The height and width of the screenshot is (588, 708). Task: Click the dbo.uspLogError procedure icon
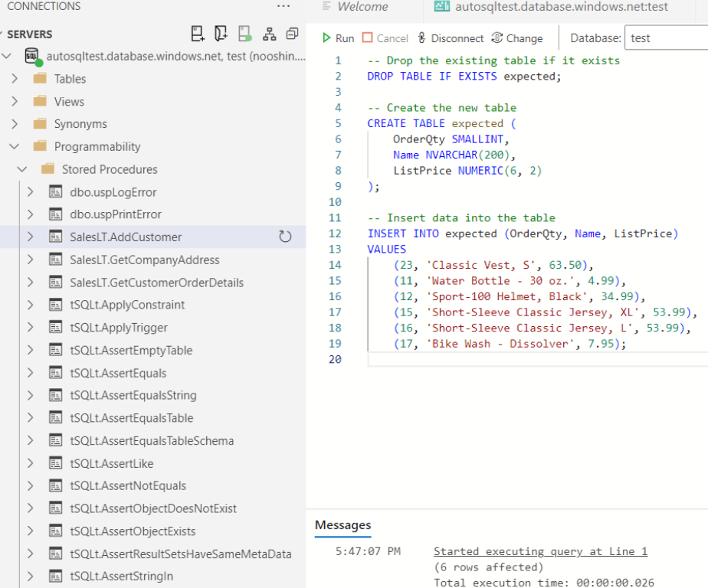pos(55,191)
